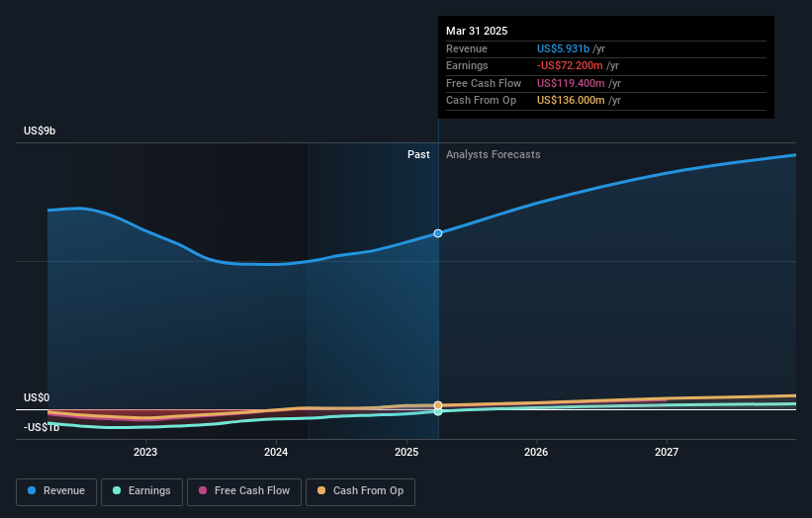Select the 2026 x-axis label

(536, 452)
